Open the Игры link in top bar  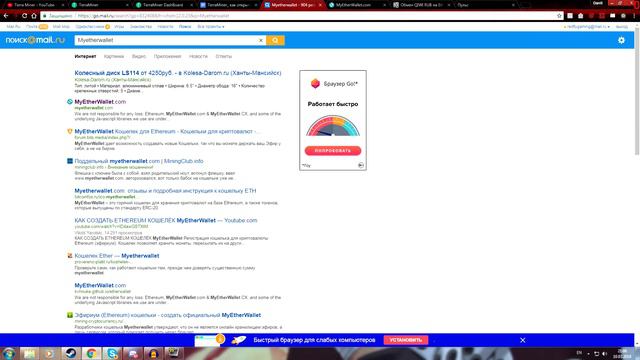click(119, 27)
